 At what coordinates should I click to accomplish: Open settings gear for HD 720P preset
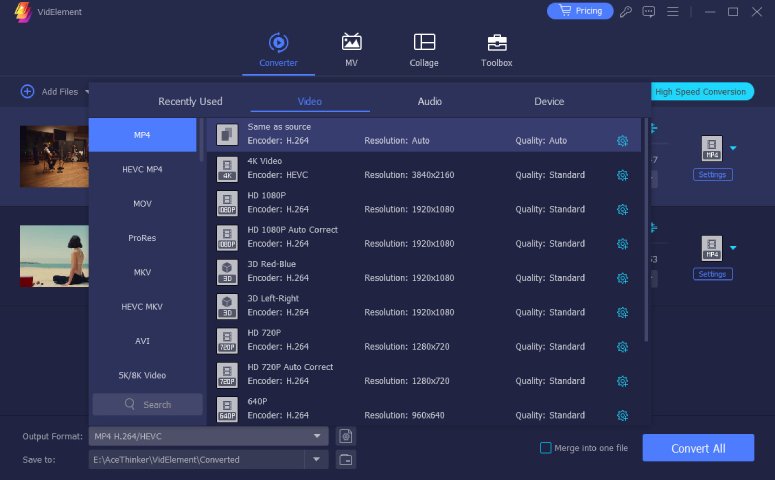pos(622,347)
